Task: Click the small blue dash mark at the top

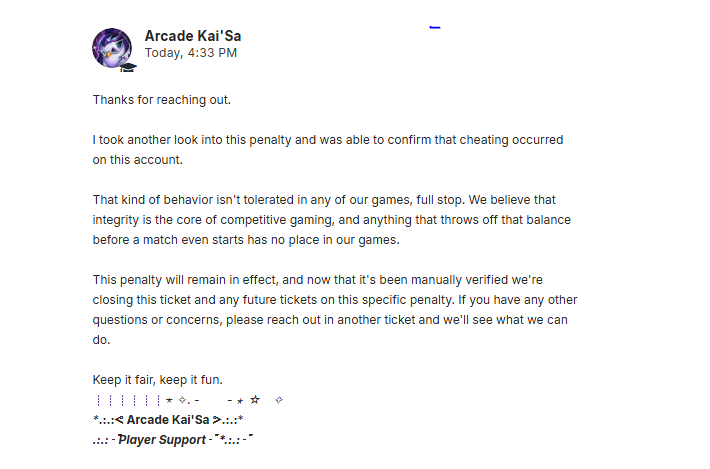Action: click(435, 28)
